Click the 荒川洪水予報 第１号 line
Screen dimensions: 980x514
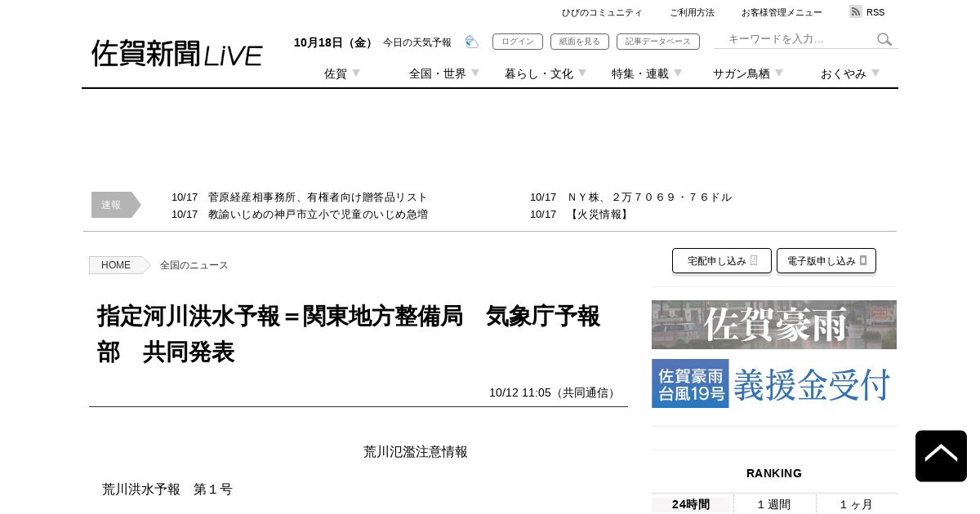click(x=167, y=490)
